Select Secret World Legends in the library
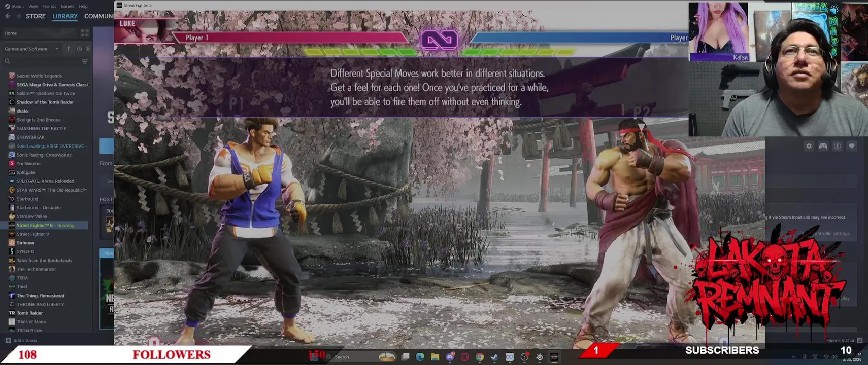The width and height of the screenshot is (868, 365). (39, 76)
